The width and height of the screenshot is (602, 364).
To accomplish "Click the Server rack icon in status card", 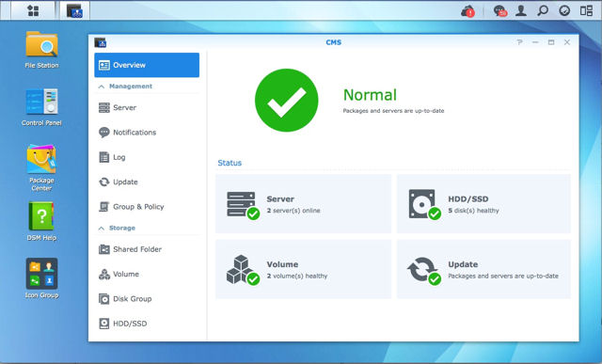I will tap(243, 205).
